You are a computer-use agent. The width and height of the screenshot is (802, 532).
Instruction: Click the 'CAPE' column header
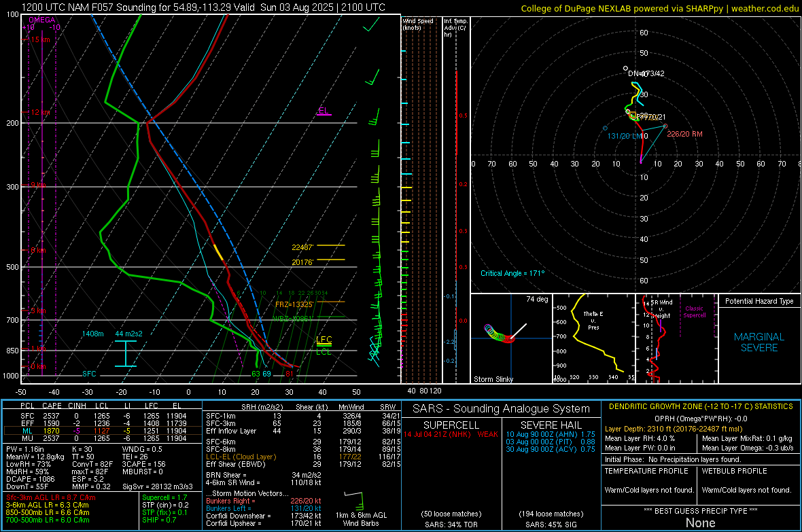point(52,406)
